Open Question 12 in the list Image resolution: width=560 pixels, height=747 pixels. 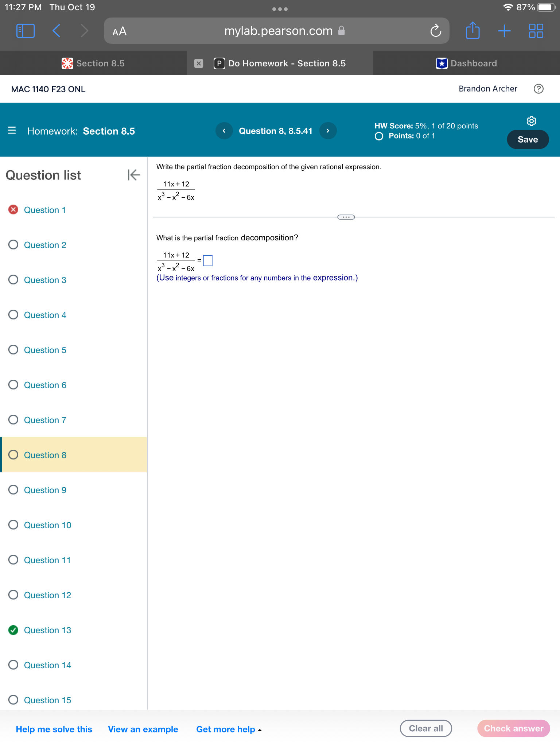(x=47, y=595)
